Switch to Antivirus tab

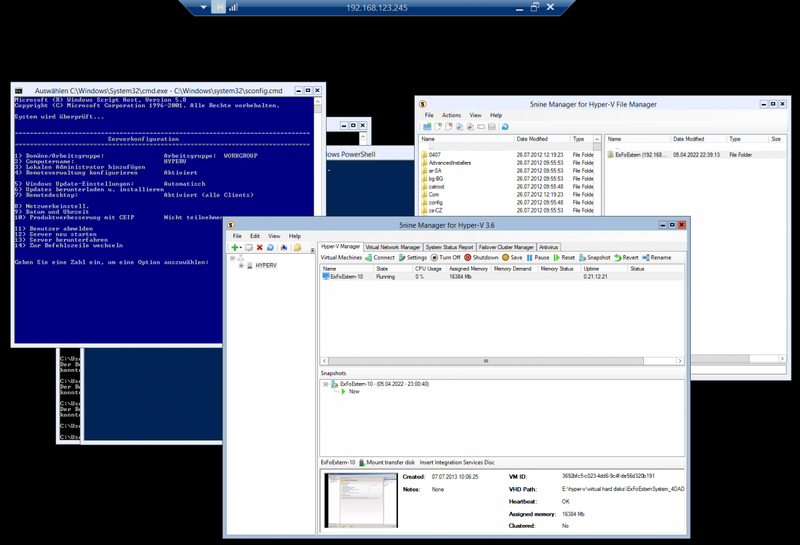[548, 247]
